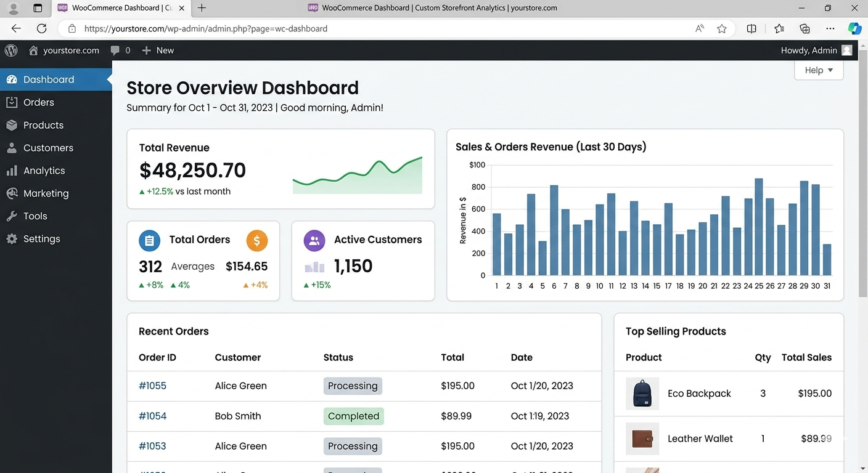Open order #1054 link
Image resolution: width=868 pixels, height=473 pixels.
point(152,416)
